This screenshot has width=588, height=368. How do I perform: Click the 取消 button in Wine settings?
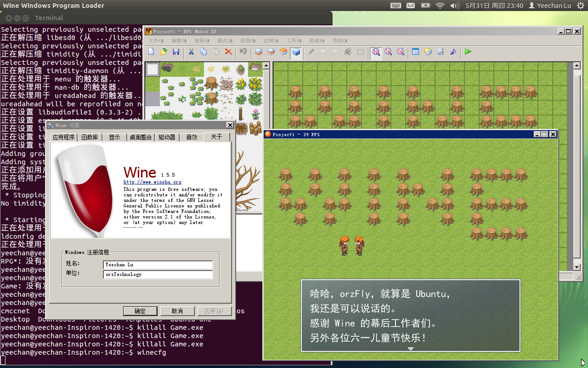(x=177, y=311)
